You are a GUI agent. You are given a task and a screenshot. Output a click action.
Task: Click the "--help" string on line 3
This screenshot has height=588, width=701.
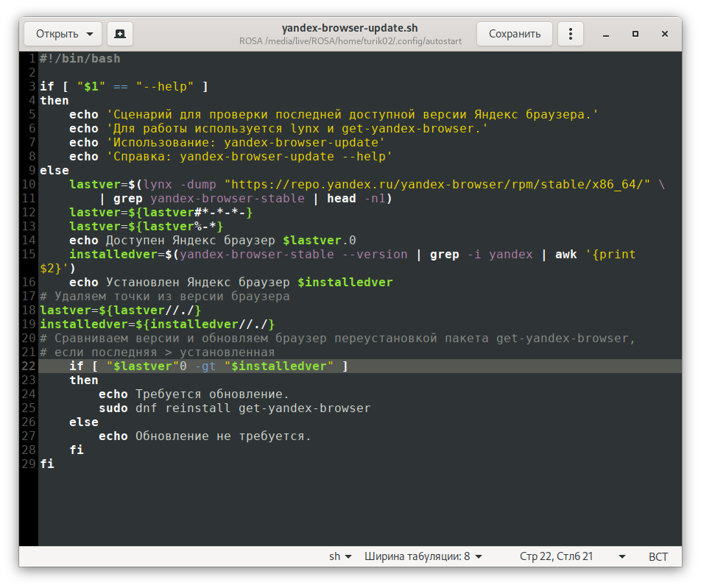(x=165, y=86)
